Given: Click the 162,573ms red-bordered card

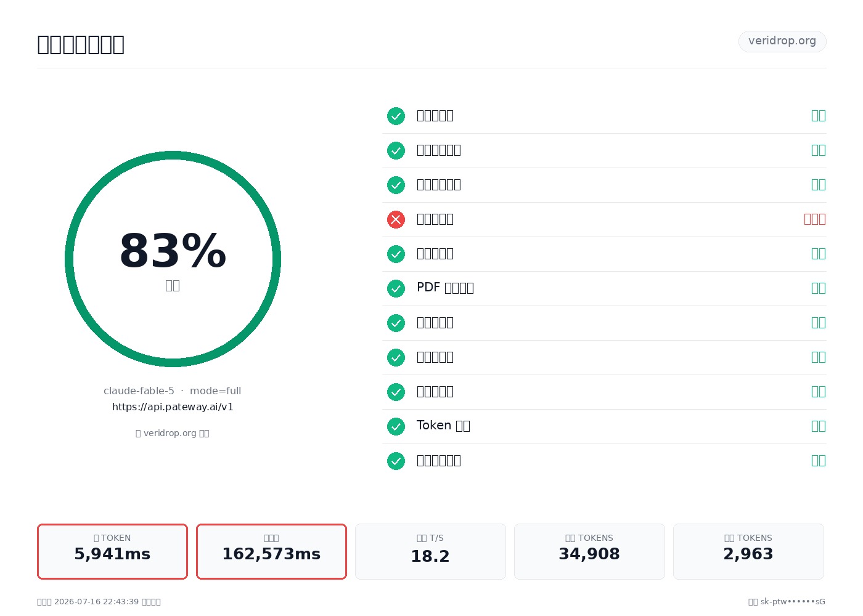Looking at the screenshot, I should [x=271, y=551].
